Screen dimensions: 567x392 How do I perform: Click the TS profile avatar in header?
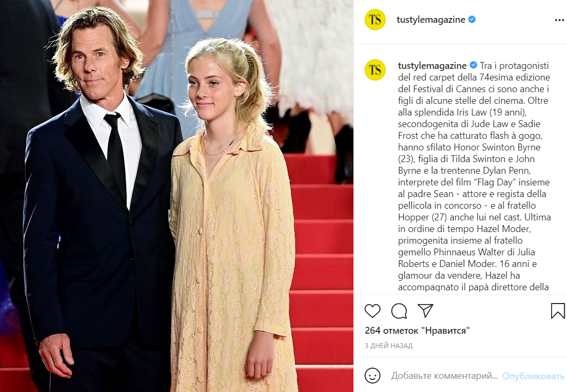pos(375,20)
